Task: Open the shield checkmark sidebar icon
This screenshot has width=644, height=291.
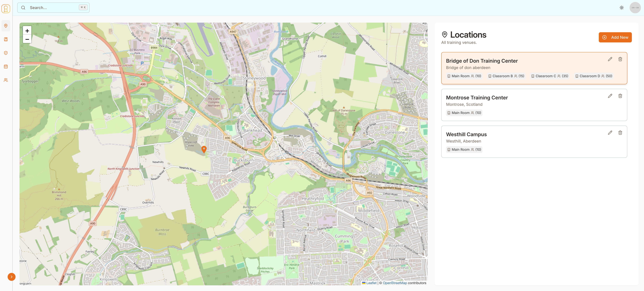Action: pyautogui.click(x=6, y=53)
